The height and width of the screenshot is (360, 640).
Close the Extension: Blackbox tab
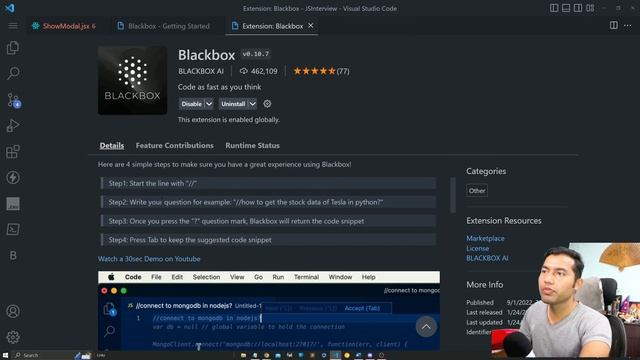311,26
